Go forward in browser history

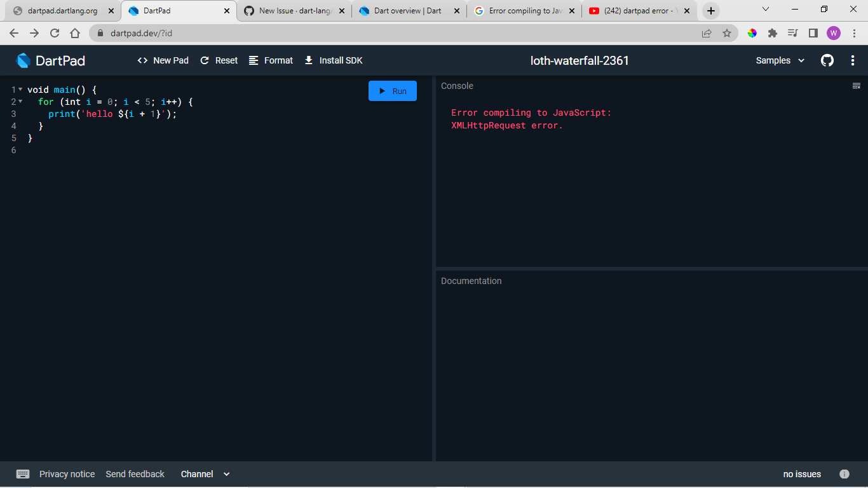(x=34, y=33)
